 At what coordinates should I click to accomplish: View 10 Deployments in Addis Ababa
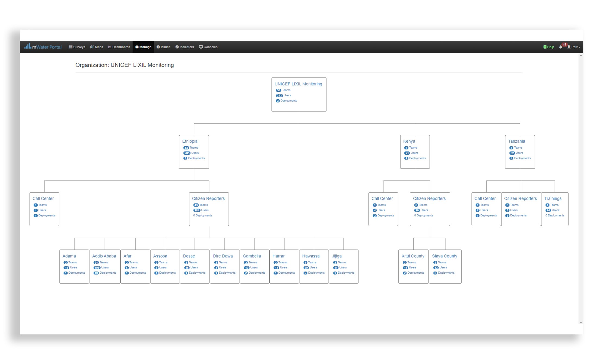pos(104,273)
